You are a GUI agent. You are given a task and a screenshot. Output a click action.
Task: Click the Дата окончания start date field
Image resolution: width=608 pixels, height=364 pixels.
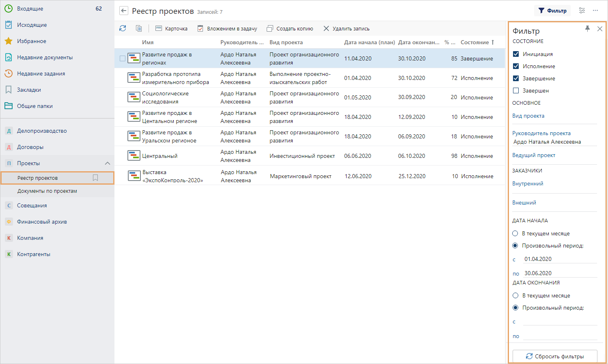pos(559,321)
